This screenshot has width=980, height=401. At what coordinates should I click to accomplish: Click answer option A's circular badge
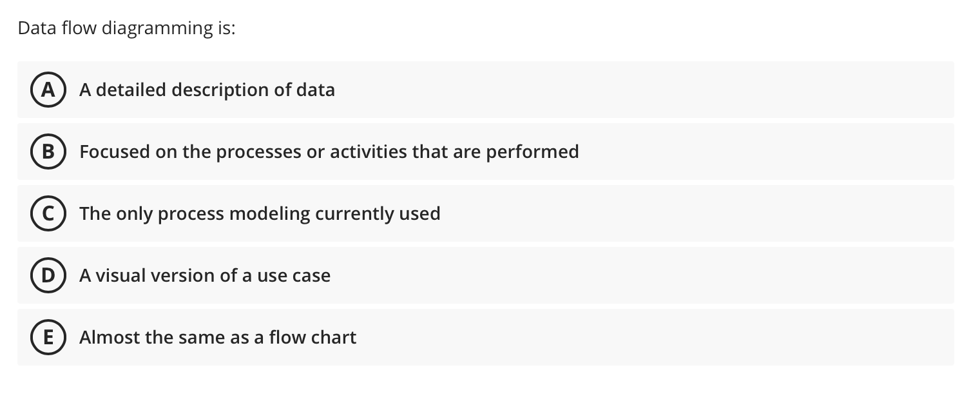click(x=48, y=90)
